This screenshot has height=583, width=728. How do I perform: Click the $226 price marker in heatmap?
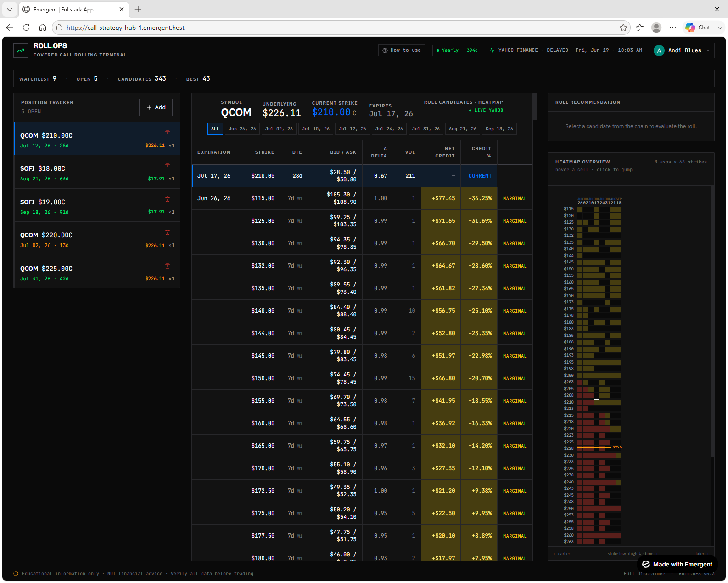(617, 447)
